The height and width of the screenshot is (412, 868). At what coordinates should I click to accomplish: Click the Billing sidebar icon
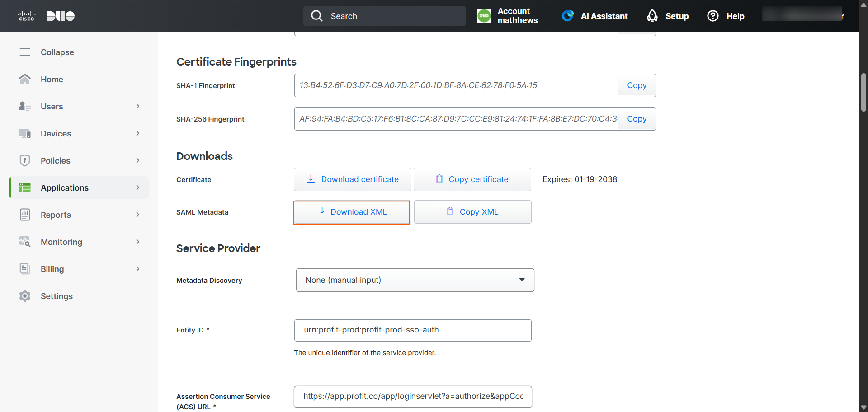tap(25, 269)
